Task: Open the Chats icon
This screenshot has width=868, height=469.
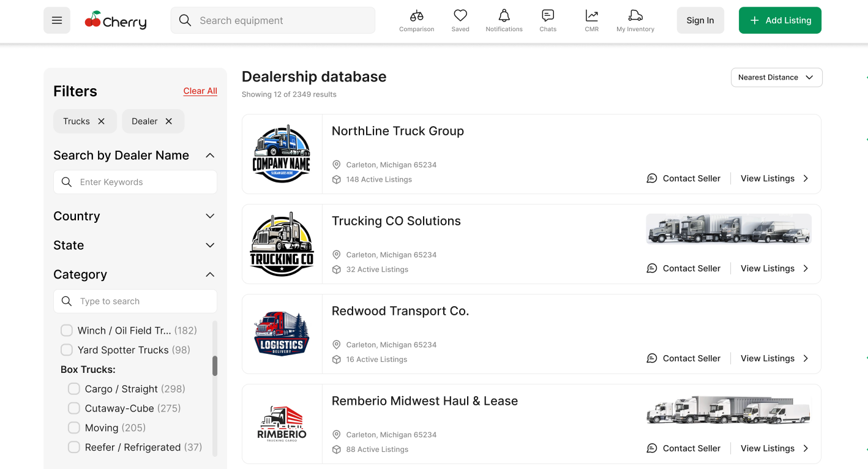Action: coord(548,16)
